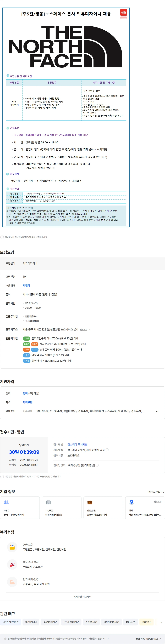This screenshot has height=644, width=165.
Task: Click 포트폴리오 attachment text
Action: 73,455
